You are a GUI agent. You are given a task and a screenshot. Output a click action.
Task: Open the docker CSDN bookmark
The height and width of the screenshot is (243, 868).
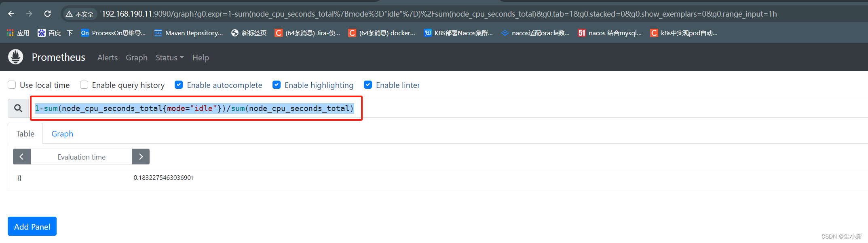[x=382, y=33]
